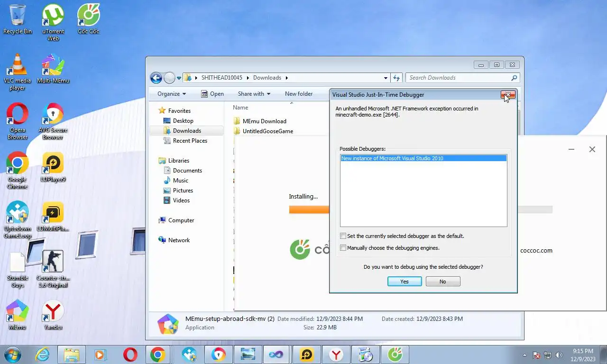The height and width of the screenshot is (364, 607).
Task: Click New folder in the Explorer toolbar
Action: pos(299,94)
